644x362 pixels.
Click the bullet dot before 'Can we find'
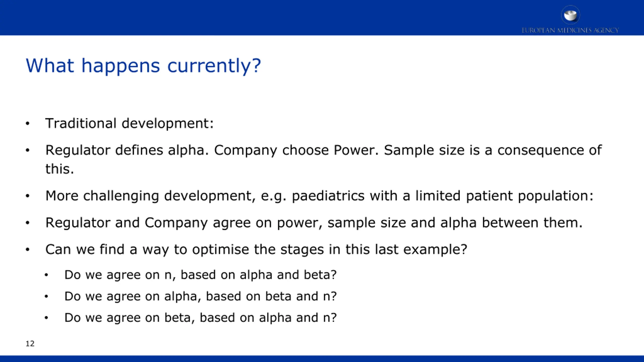click(x=28, y=250)
